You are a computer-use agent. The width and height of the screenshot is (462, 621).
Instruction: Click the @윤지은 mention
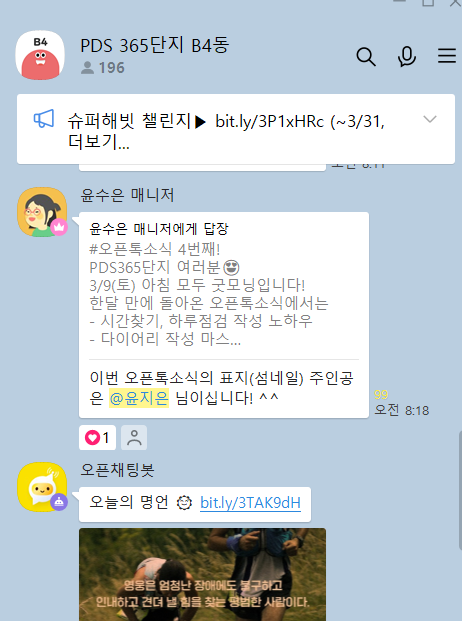click(139, 398)
